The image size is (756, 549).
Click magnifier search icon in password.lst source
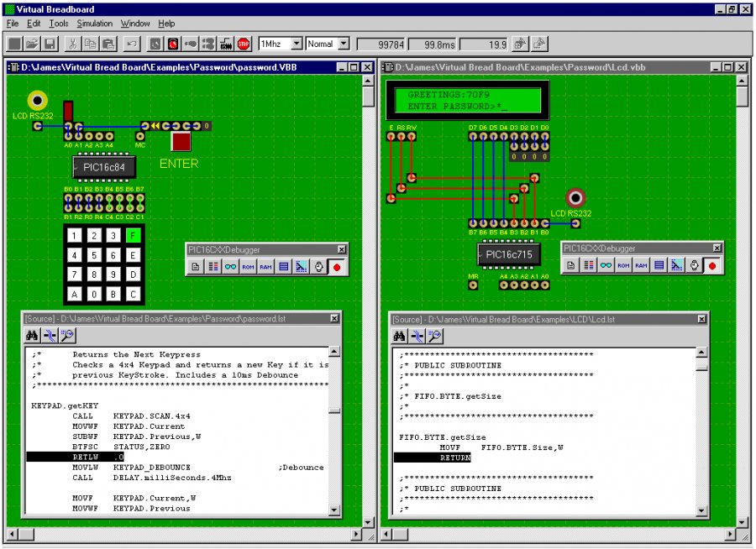(x=67, y=336)
